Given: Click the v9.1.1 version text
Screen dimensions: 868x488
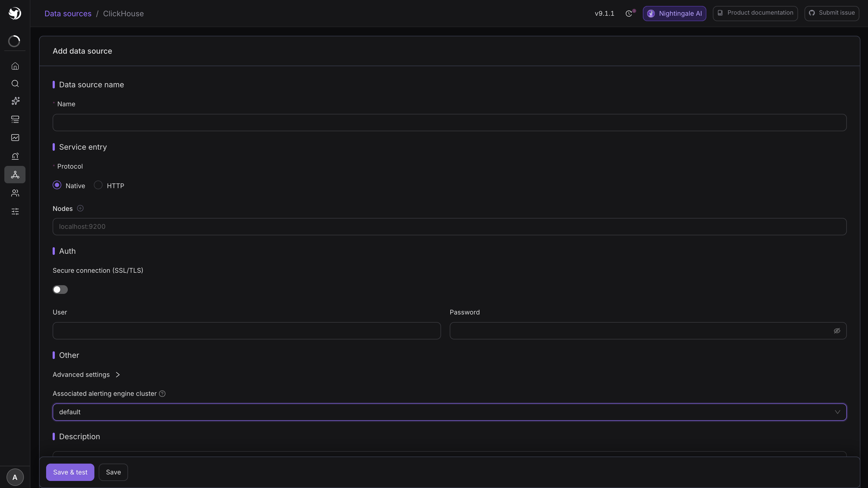Looking at the screenshot, I should pyautogui.click(x=605, y=14).
